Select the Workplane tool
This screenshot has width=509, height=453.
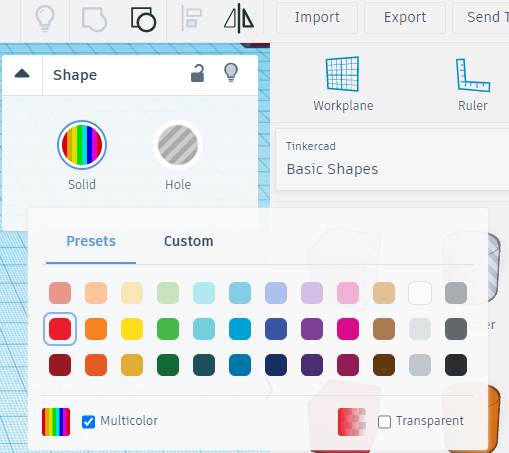tap(343, 84)
